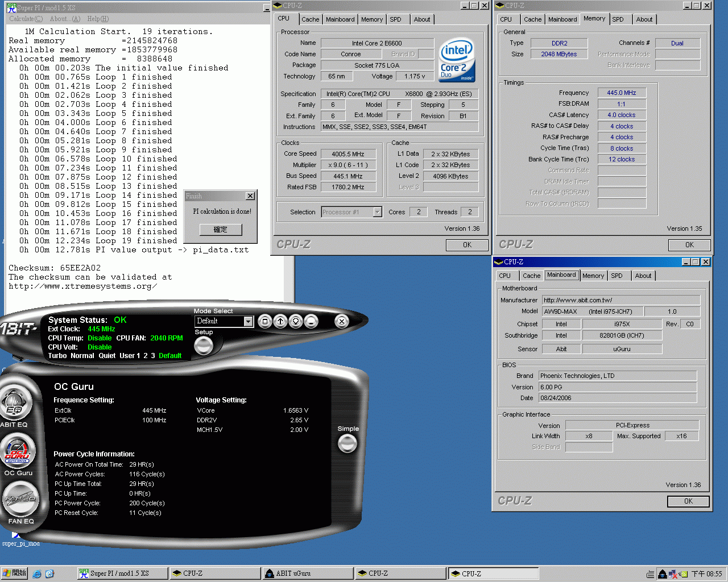The width and height of the screenshot is (728, 582).
Task: Select Quiet mode in uGuru
Action: pos(107,356)
